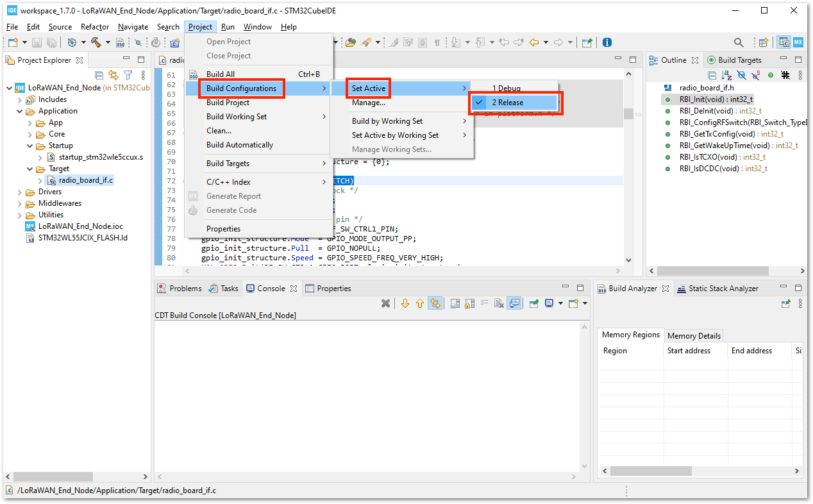The height and width of the screenshot is (504, 813).
Task: Open the Open Perspective toolbar icon
Action: point(763,42)
